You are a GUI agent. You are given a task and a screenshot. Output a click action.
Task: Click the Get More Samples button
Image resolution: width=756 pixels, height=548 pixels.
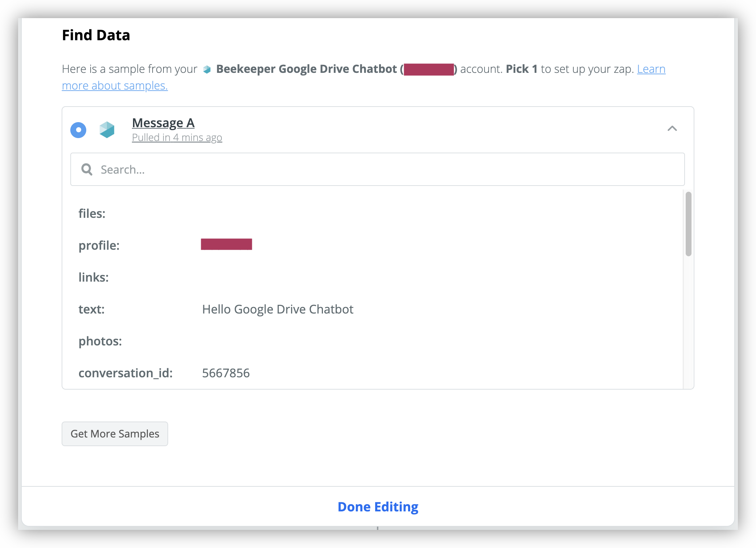(115, 434)
